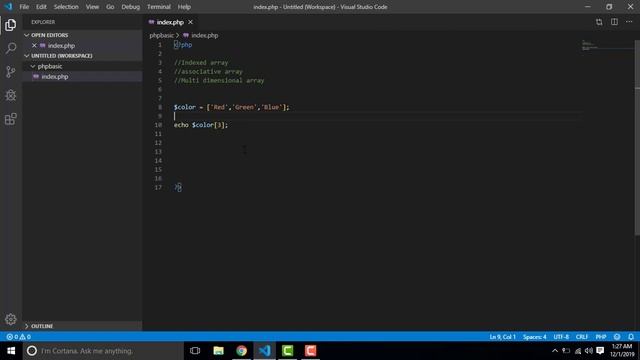640x360 pixels.
Task: Click Visual Studio Code taskbar icon
Action: click(x=264, y=351)
